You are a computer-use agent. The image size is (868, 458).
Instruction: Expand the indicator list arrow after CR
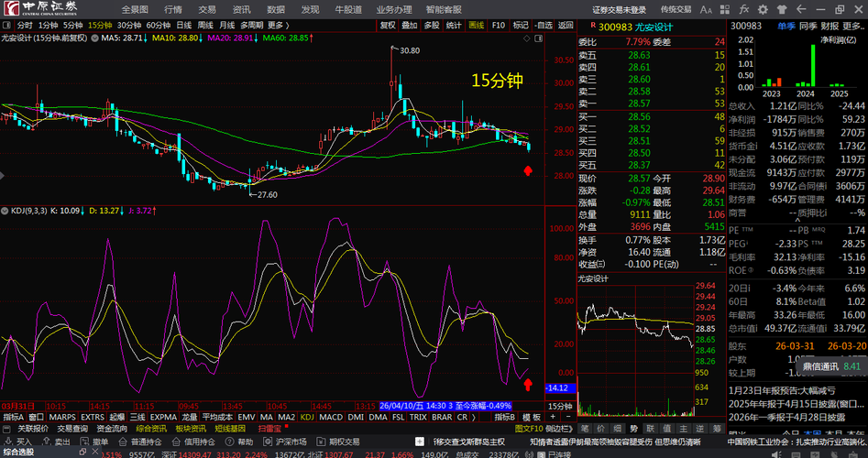pos(474,417)
